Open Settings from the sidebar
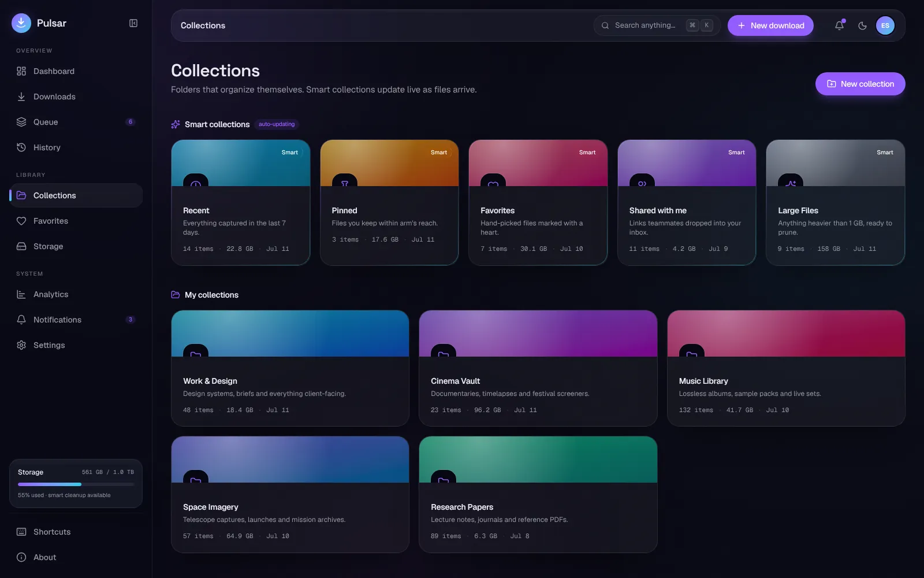This screenshot has width=924, height=578. 76,345
